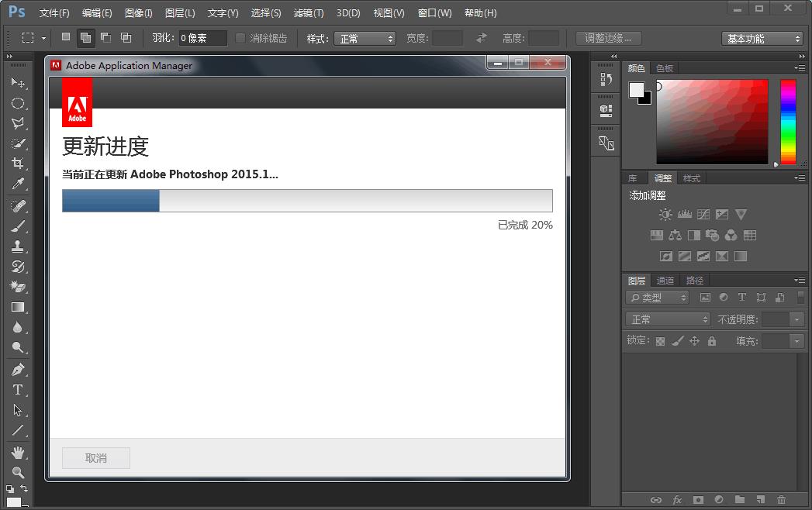The image size is (812, 510).
Task: Click the 调整边缘... button
Action: 609,38
